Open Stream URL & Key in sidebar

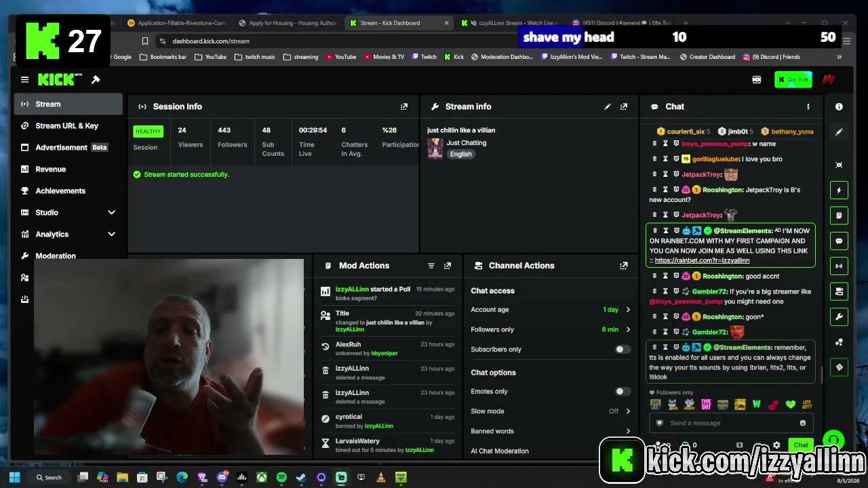coord(68,125)
